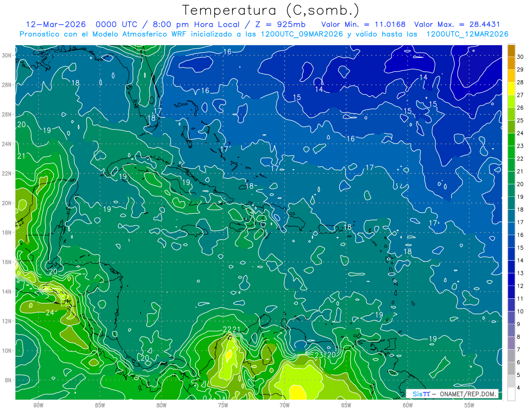This screenshot has height=411, width=532.
Task: Click legend scale label "7"
Action: (519, 350)
